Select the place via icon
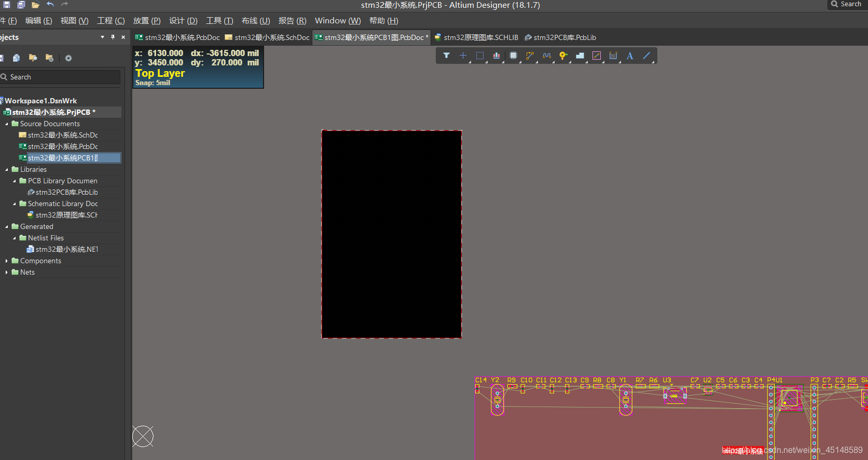 coord(563,56)
